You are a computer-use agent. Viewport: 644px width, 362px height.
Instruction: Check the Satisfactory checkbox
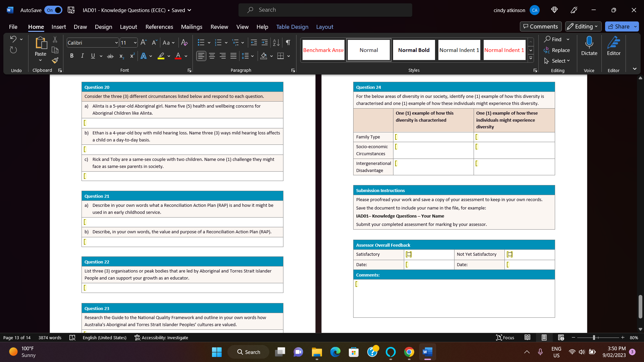[409, 254]
